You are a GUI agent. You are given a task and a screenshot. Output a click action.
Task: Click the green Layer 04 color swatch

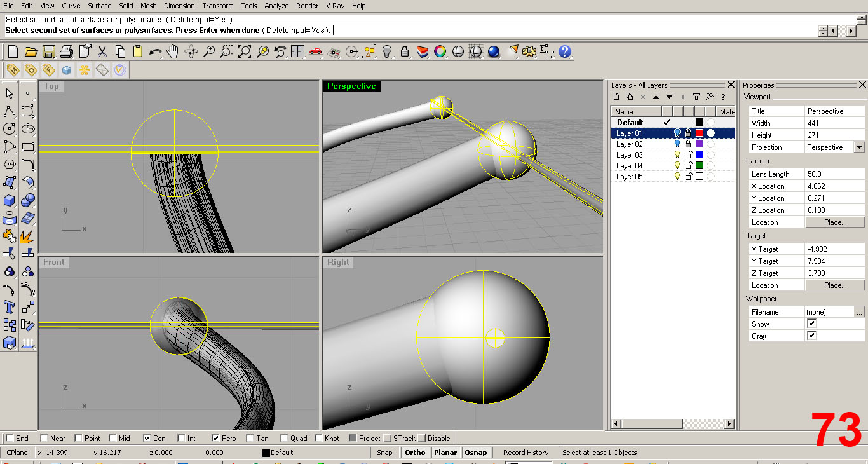coord(700,166)
